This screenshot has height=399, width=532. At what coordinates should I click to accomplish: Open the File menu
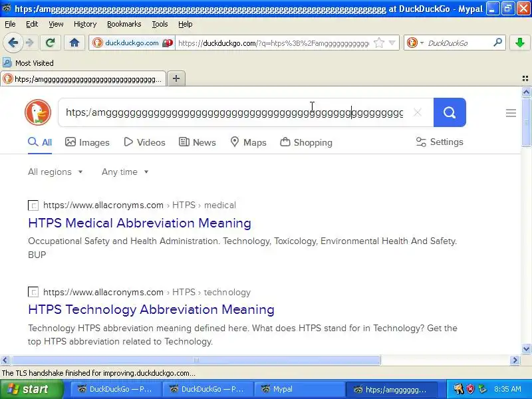pyautogui.click(x=10, y=24)
